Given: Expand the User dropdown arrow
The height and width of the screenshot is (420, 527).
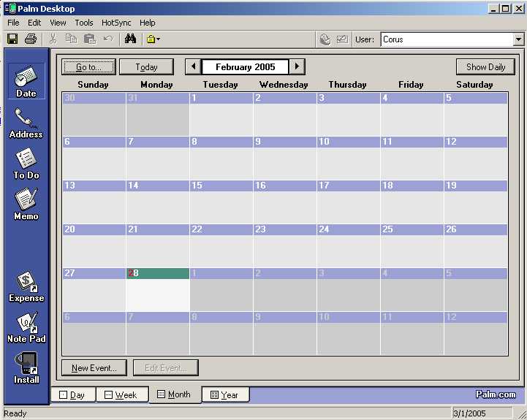Looking at the screenshot, I should point(519,39).
